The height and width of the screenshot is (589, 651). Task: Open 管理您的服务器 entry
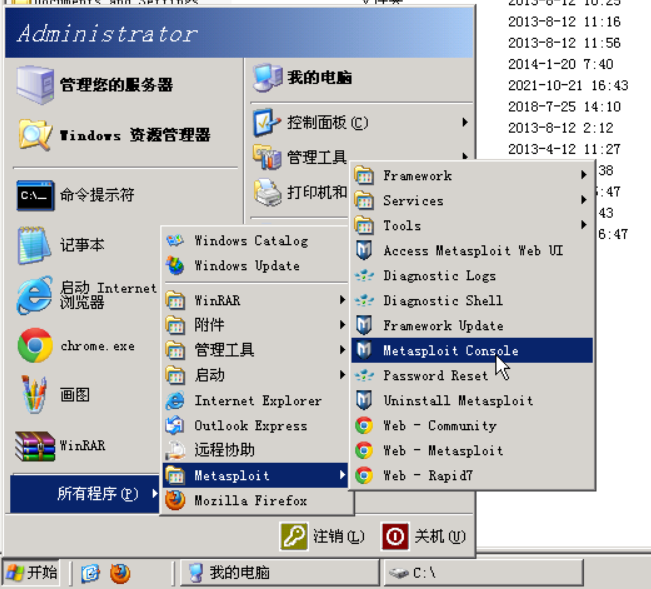(124, 85)
